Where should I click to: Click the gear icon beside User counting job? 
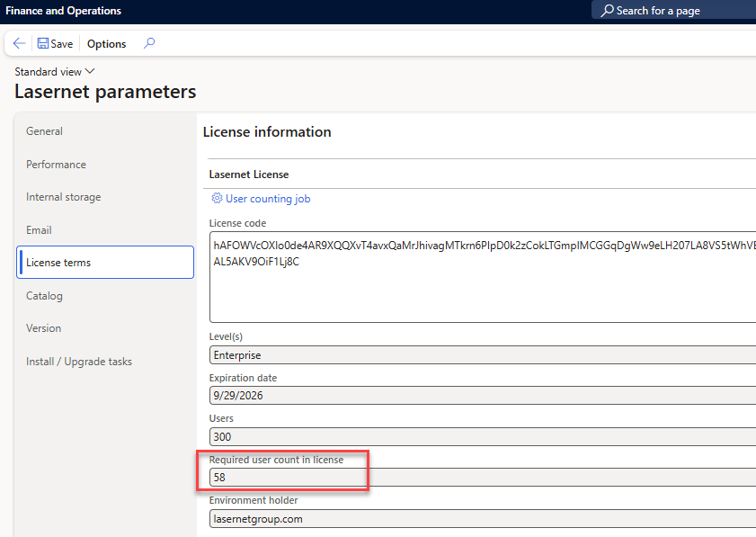click(217, 198)
